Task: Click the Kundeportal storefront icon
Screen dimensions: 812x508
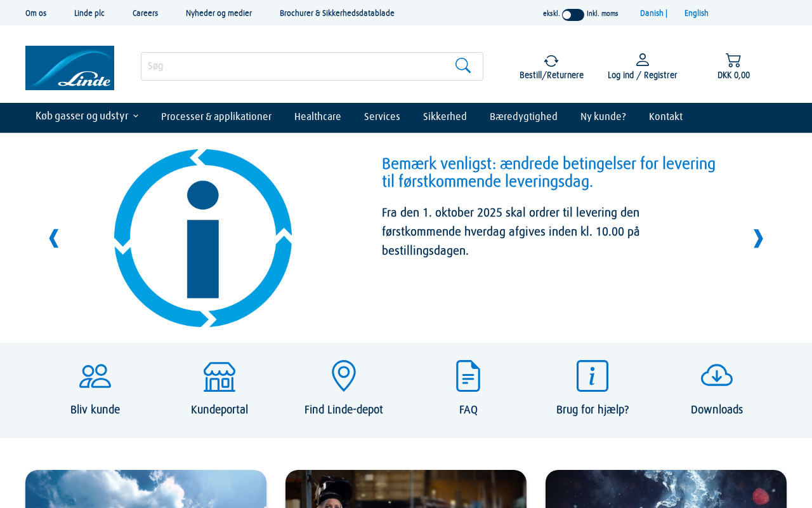Action: point(219,376)
